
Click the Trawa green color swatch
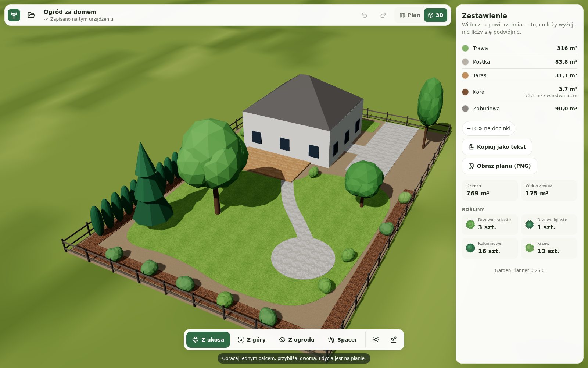(465, 48)
